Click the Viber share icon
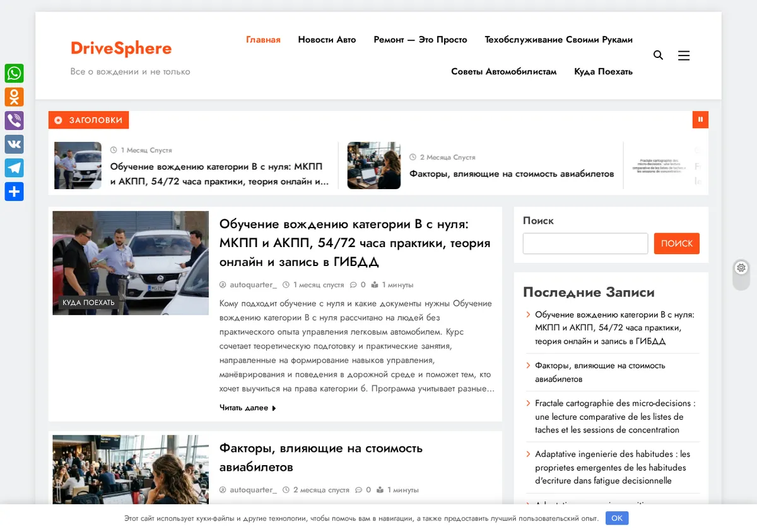 [14, 120]
